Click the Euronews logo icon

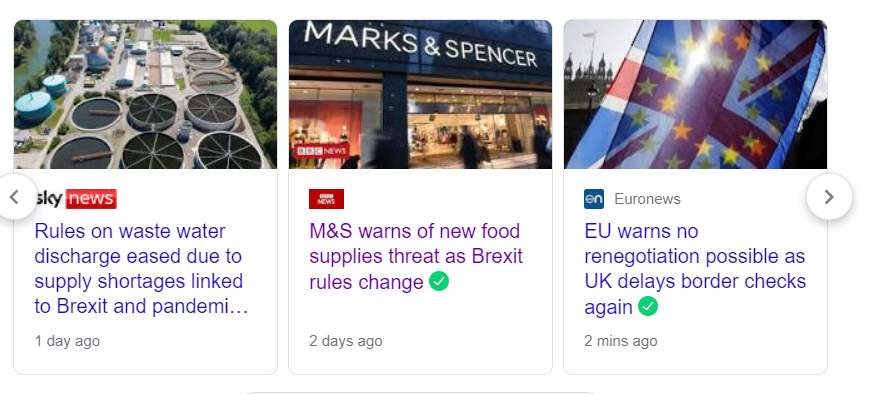(594, 199)
